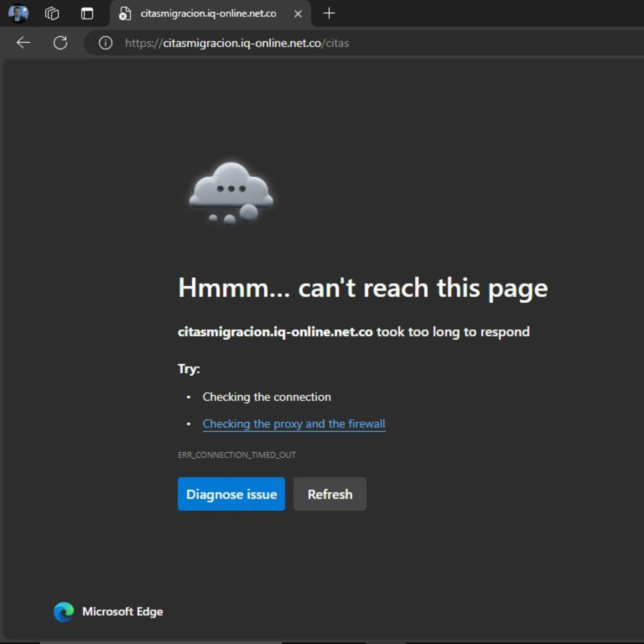Open the Tab actions menu icon
This screenshot has width=644, height=644.
click(87, 14)
